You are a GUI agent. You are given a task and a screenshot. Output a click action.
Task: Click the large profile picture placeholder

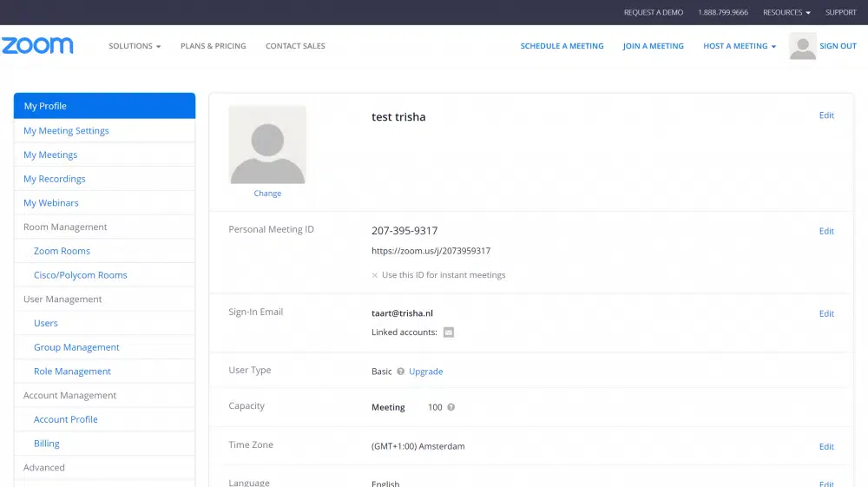click(x=267, y=145)
